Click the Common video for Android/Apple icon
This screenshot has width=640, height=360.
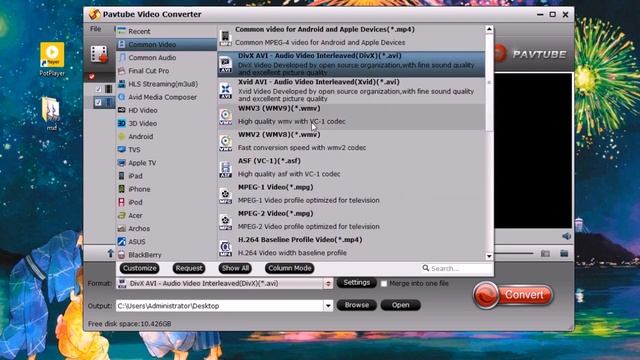(225, 38)
